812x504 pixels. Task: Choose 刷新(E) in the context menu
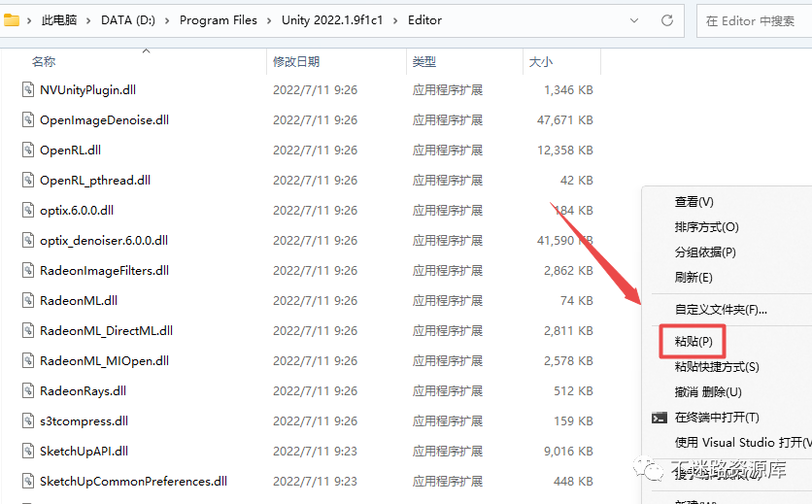coord(694,277)
